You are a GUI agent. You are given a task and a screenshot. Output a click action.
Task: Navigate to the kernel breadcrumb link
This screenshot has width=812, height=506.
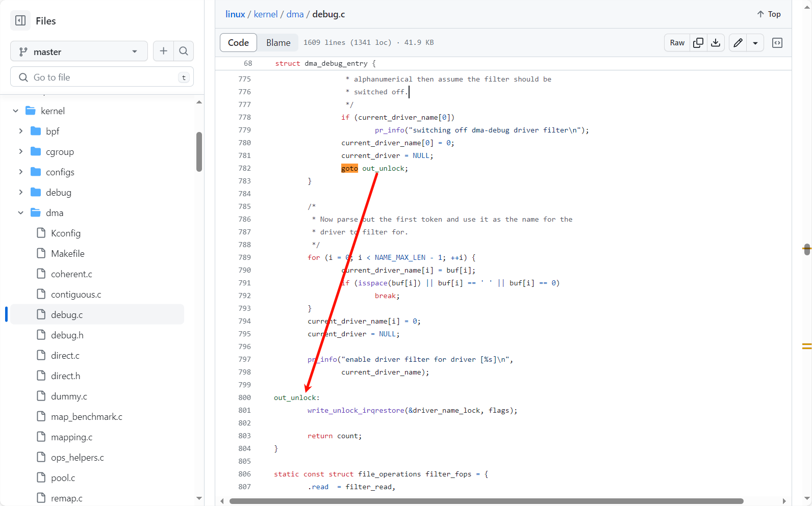click(x=265, y=14)
